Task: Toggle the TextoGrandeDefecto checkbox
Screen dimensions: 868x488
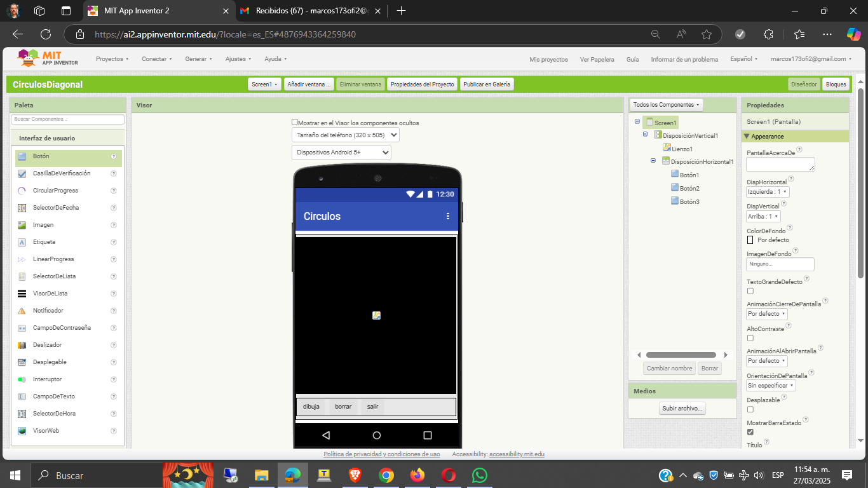Action: coord(750,291)
